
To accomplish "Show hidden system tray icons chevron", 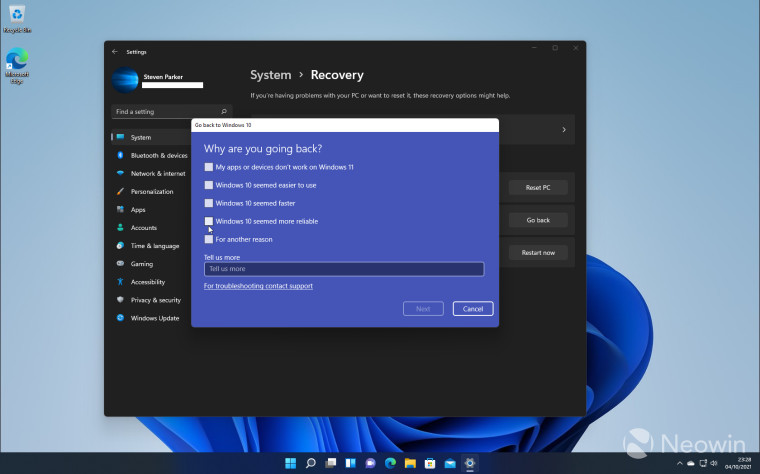I will (x=680, y=463).
